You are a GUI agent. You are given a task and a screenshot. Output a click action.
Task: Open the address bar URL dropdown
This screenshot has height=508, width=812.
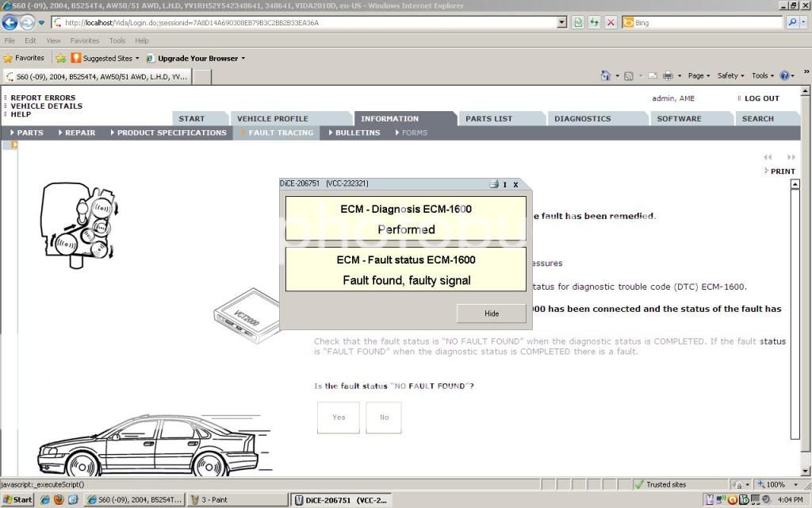click(562, 23)
